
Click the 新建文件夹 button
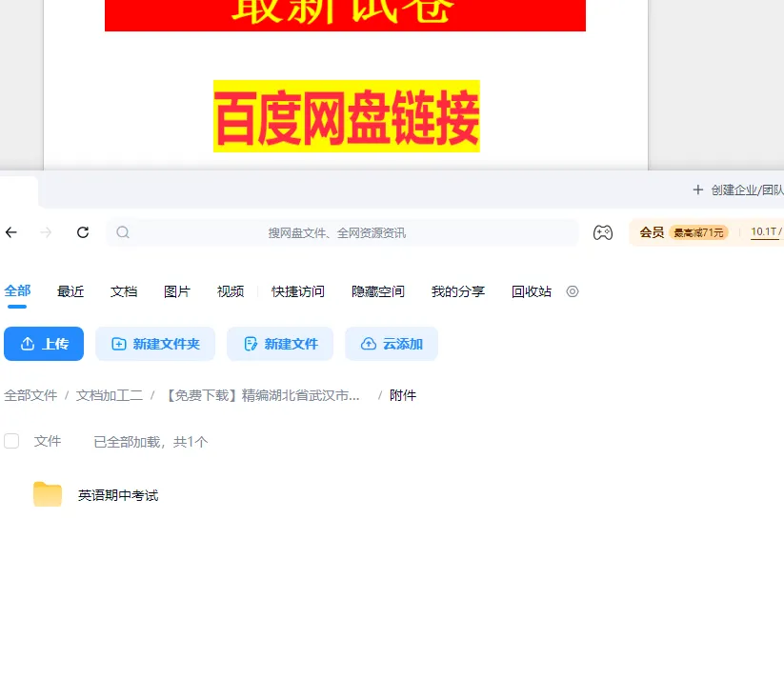pyautogui.click(x=155, y=344)
